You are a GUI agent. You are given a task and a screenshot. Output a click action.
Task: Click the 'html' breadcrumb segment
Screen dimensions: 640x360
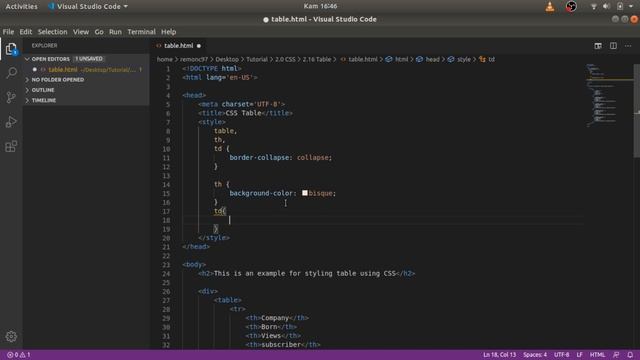click(x=402, y=60)
